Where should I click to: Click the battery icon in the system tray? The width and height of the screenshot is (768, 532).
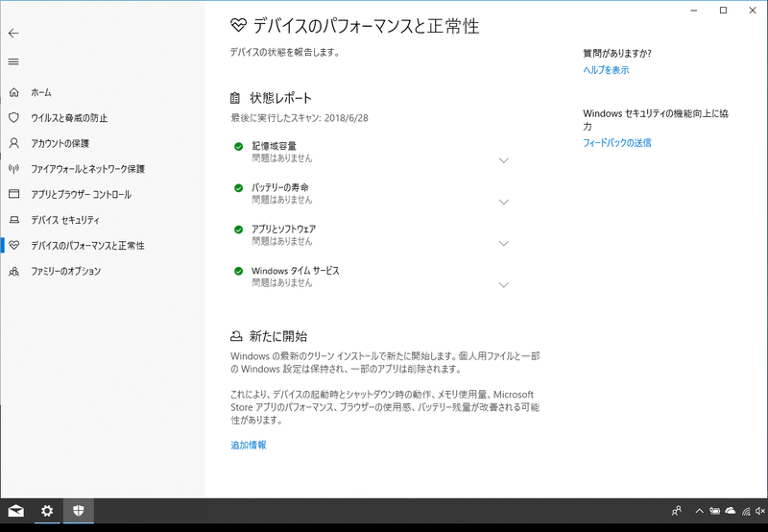(x=714, y=512)
